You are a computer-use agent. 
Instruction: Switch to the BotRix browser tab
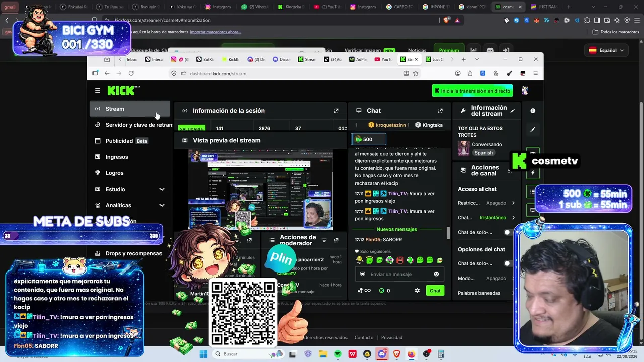tap(205, 59)
